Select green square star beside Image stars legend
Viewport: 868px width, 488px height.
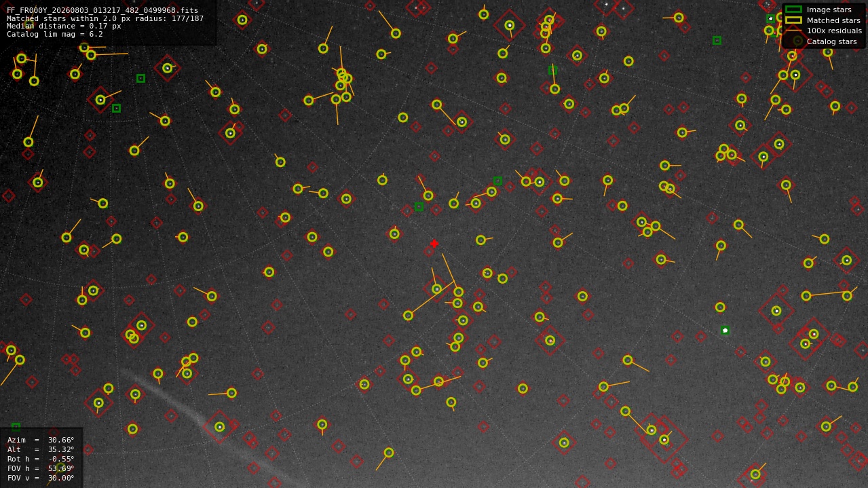770,19
